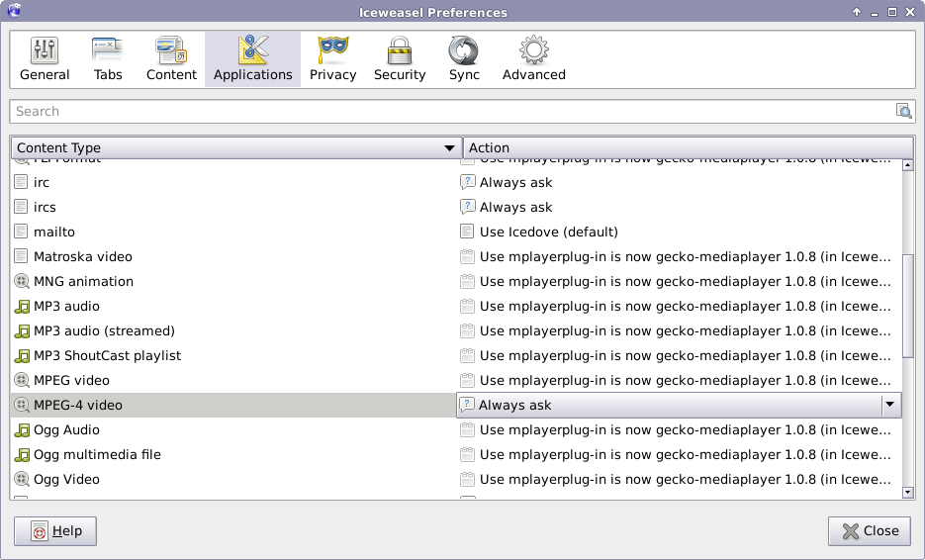This screenshot has height=560, width=925.
Task: Select the MPEG video row
Action: click(456, 381)
